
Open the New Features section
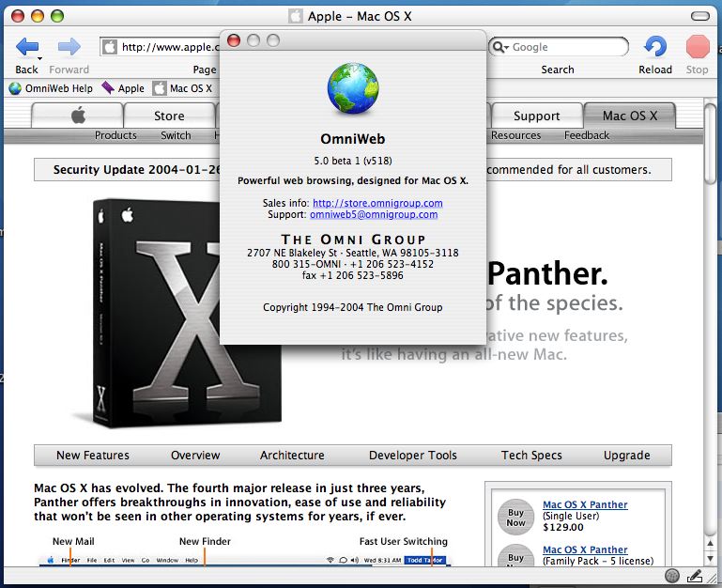tap(93, 456)
